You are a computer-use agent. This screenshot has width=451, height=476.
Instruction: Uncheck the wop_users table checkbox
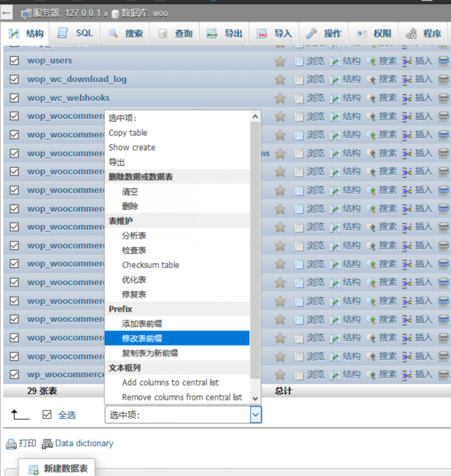click(14, 61)
